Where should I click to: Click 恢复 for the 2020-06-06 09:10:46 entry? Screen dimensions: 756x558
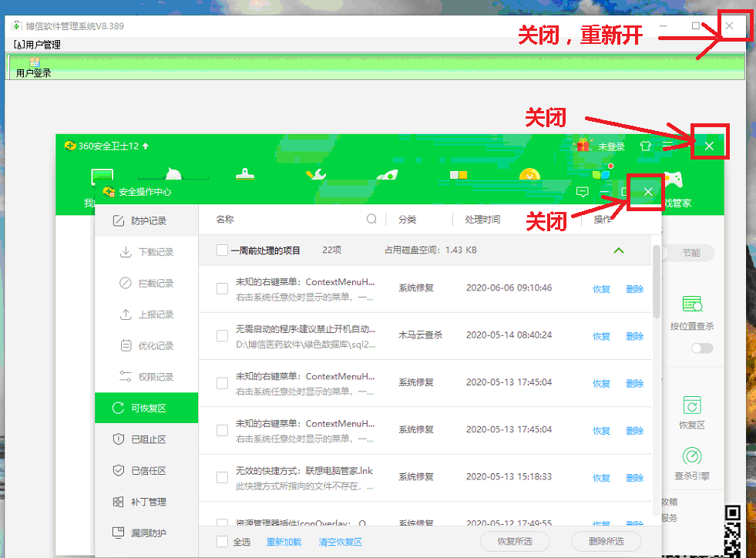601,289
